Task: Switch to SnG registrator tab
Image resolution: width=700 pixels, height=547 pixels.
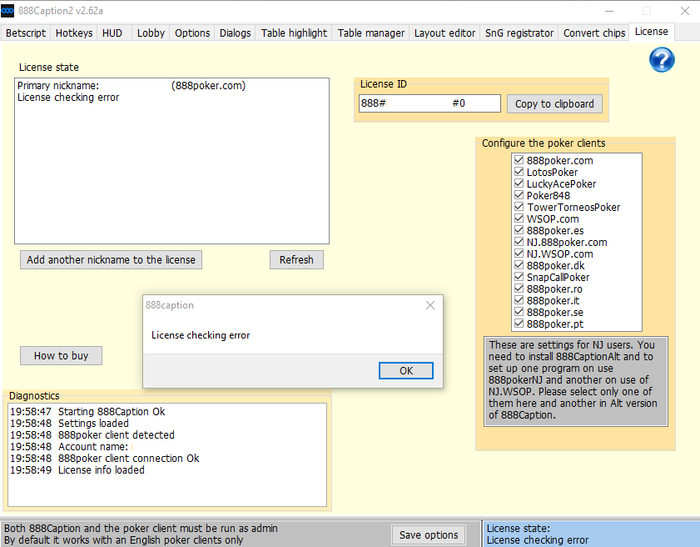Action: [519, 33]
